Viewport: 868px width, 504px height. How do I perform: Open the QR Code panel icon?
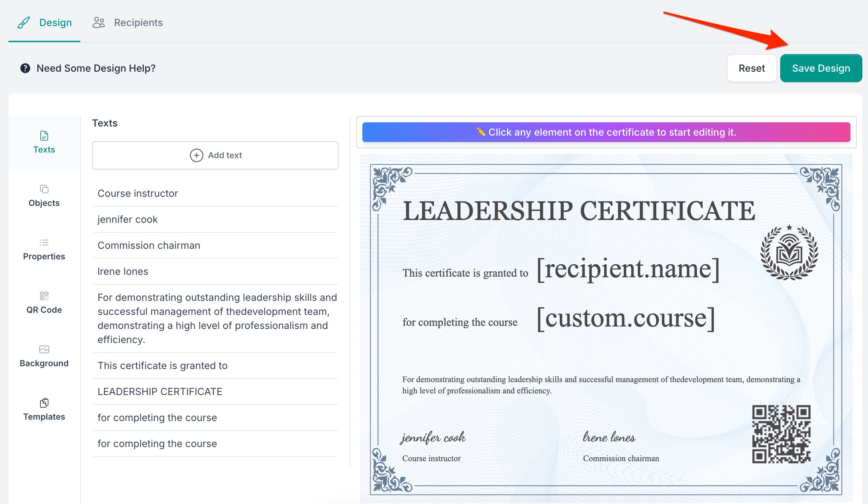44,296
